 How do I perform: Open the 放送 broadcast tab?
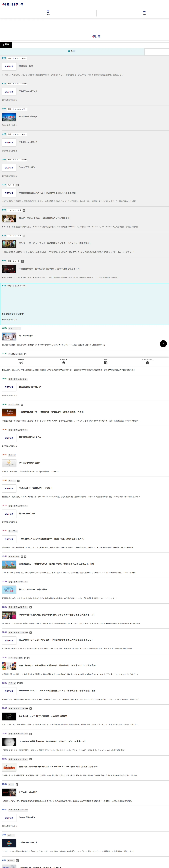coord(48,13)
